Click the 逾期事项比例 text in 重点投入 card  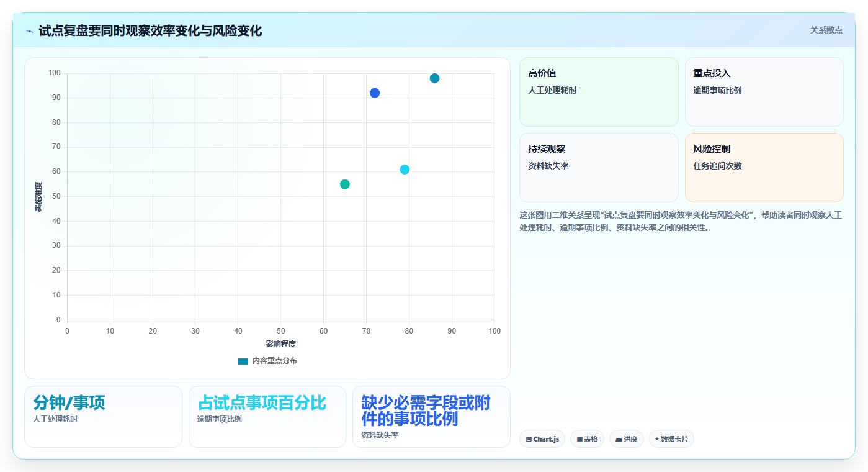[717, 90]
